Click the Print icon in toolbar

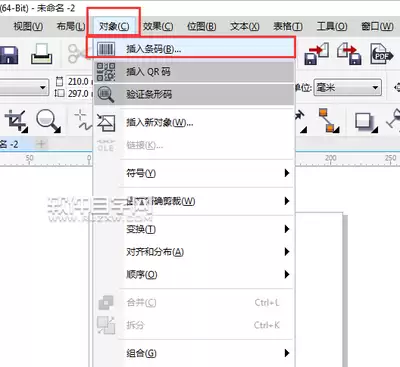pos(42,54)
